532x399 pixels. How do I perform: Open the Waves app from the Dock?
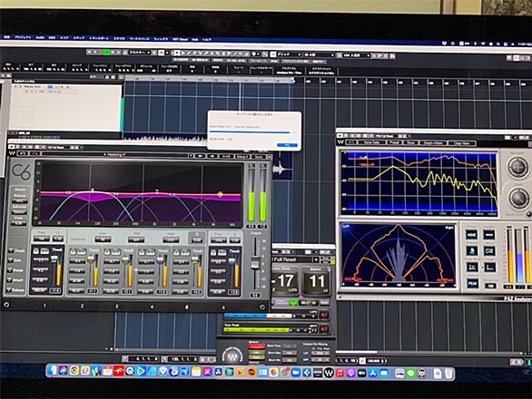pos(329,374)
